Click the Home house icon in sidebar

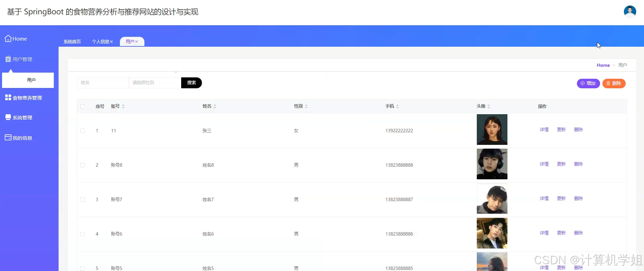point(8,39)
